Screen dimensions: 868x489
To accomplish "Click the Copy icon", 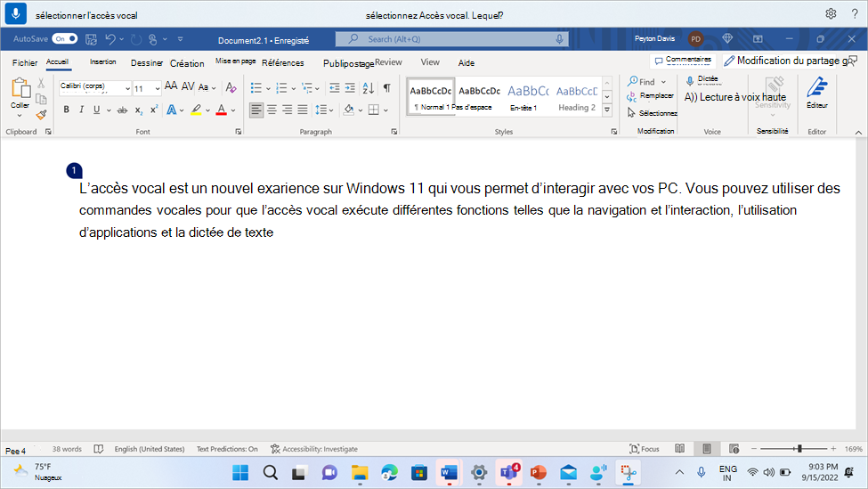I will [41, 99].
